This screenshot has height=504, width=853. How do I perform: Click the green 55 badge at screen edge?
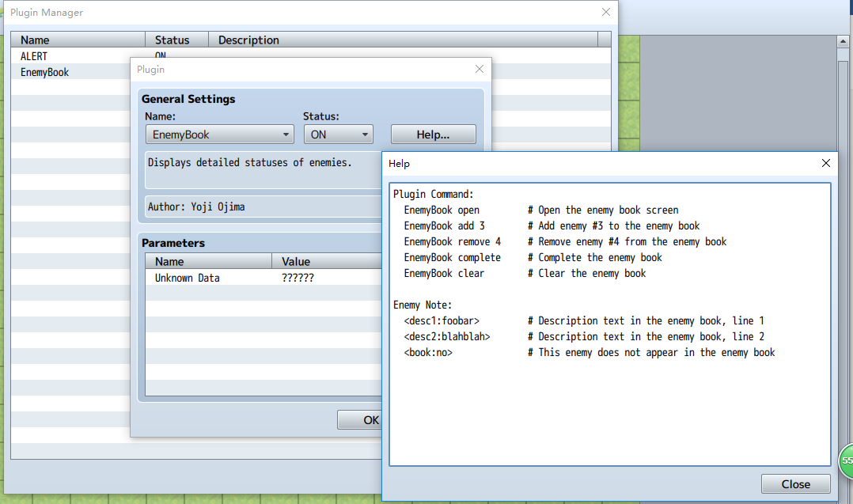846,461
